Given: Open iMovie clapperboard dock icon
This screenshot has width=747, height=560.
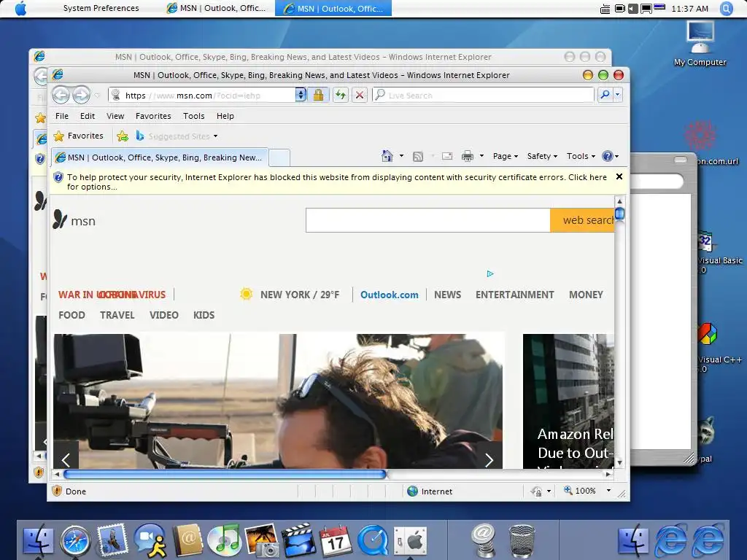Looking at the screenshot, I should click(x=298, y=540).
